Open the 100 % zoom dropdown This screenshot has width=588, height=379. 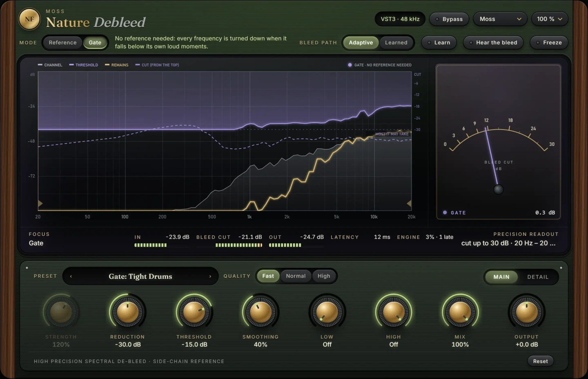(550, 19)
